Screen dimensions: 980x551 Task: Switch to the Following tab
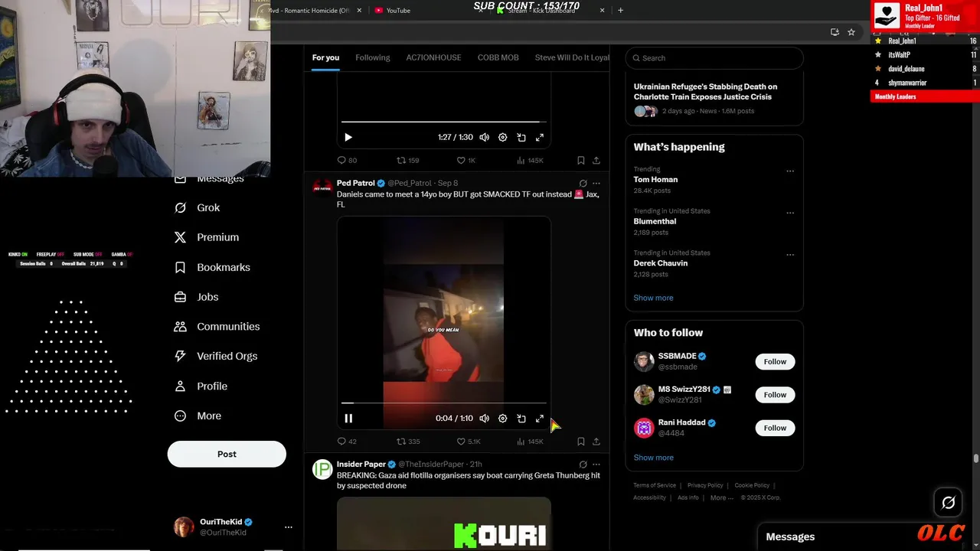(373, 57)
